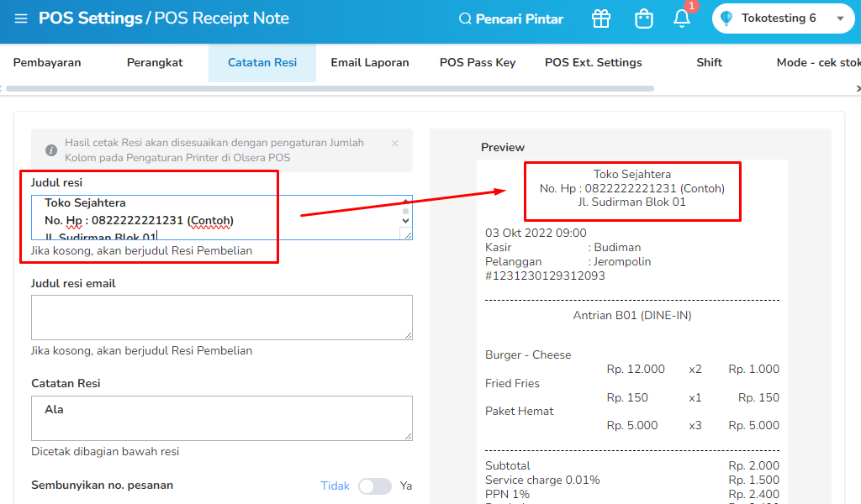The image size is (861, 504).
Task: Open the Email Laporan tab
Action: coord(370,62)
